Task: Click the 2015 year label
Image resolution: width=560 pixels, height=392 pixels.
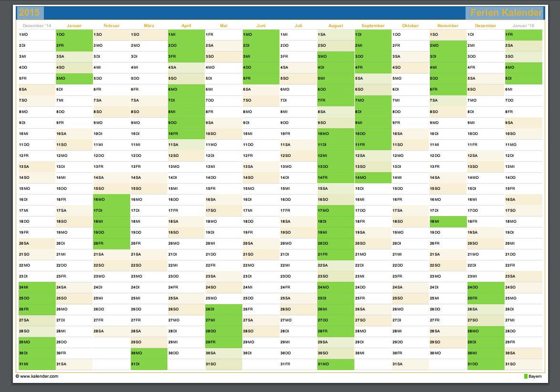Action: click(30, 12)
